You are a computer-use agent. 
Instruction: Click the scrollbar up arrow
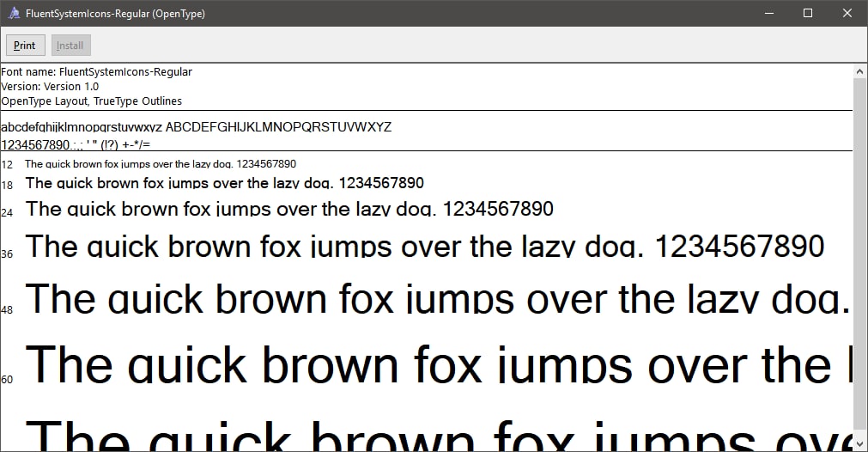859,71
